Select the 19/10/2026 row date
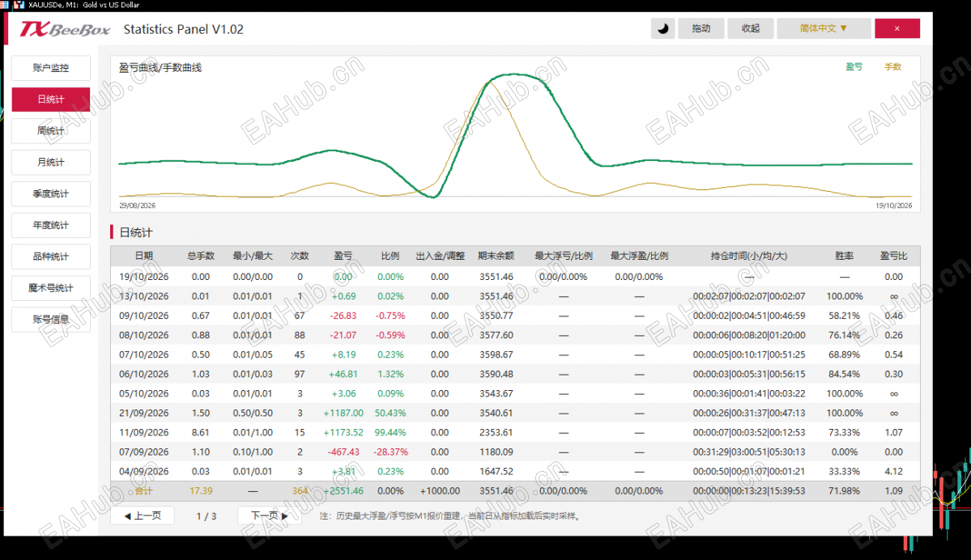 (143, 278)
